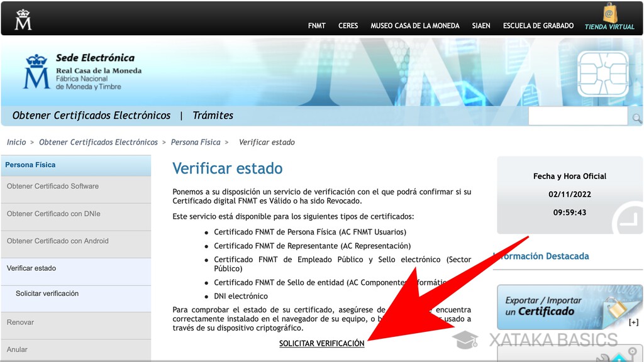This screenshot has width=644, height=362.
Task: Open Solicitar verificación sidebar sub-item
Action: [x=47, y=293]
